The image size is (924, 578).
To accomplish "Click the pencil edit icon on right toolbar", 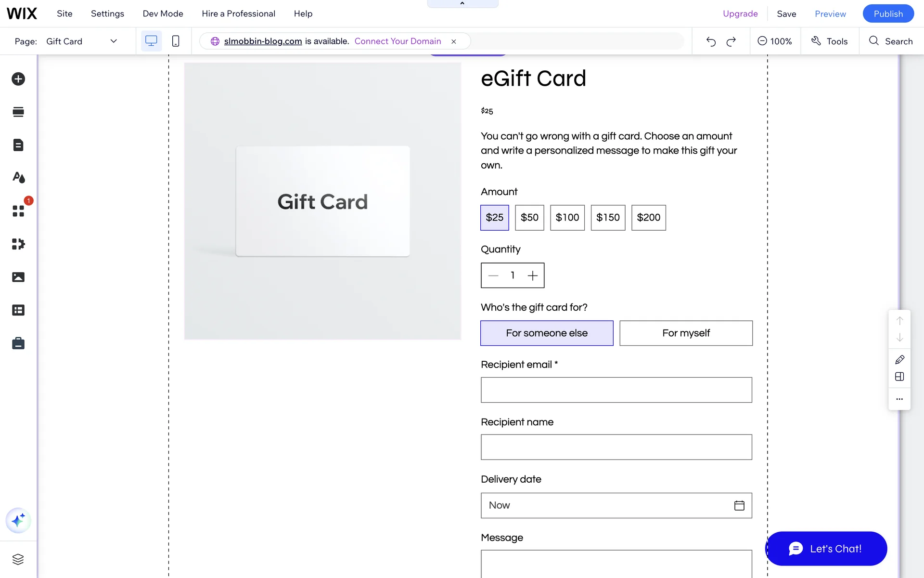I will pos(899,360).
